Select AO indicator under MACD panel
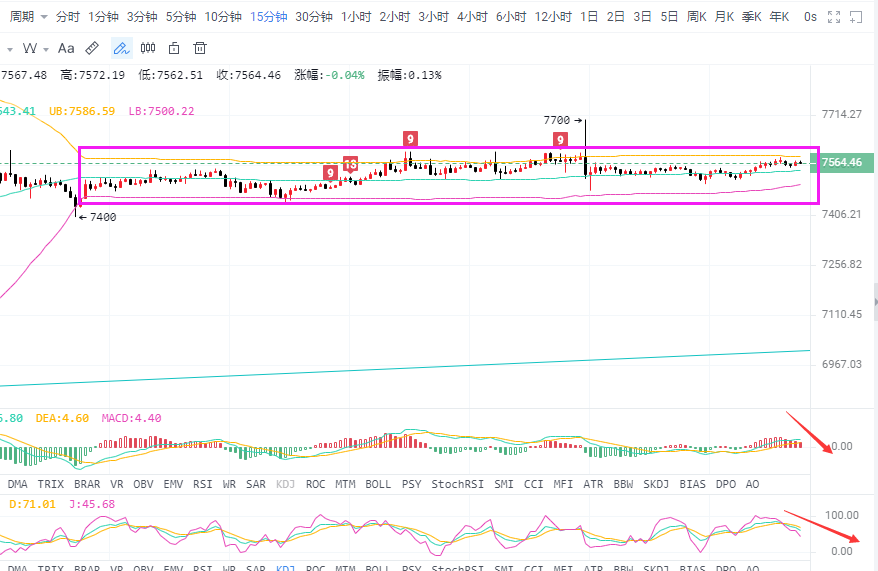 pos(752,484)
